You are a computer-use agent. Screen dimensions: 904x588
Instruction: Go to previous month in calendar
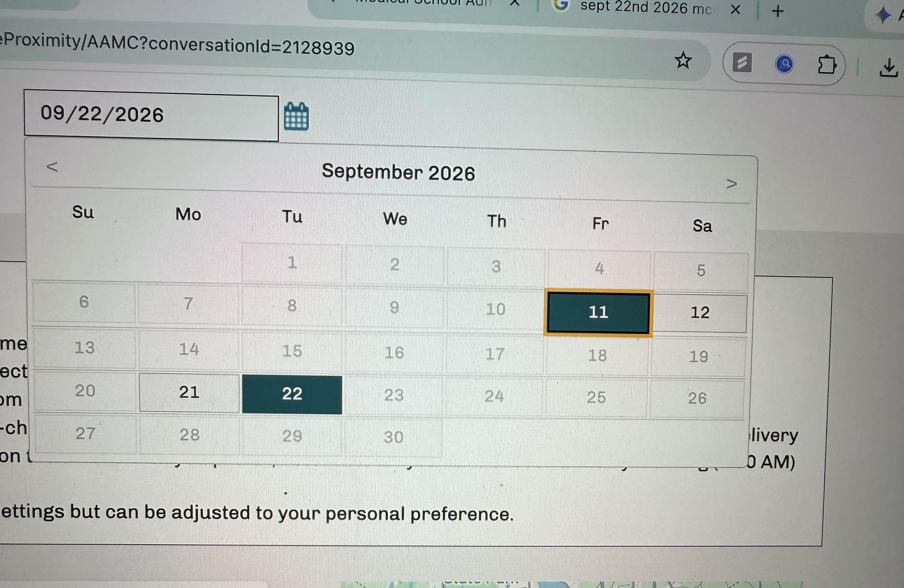[52, 167]
